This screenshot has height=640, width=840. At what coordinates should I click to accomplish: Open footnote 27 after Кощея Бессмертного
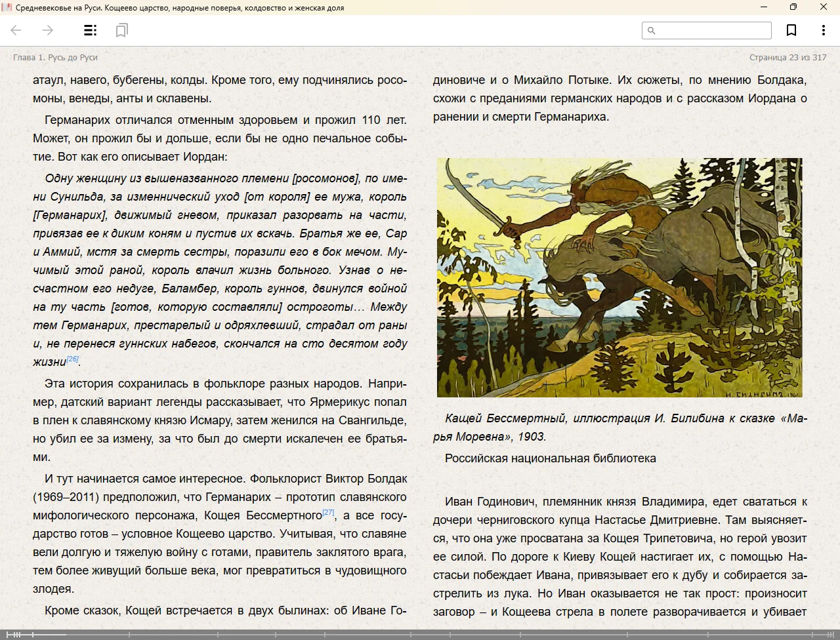click(328, 512)
